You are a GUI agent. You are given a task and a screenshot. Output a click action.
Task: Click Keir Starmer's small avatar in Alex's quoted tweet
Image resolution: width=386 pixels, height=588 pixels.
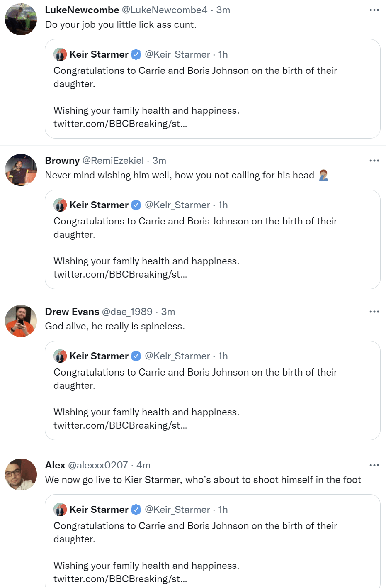click(x=60, y=510)
